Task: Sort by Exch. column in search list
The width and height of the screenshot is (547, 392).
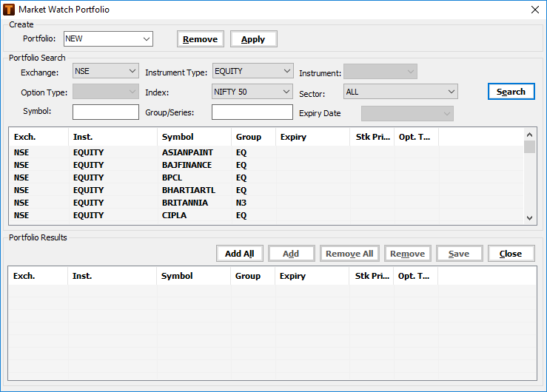Action: click(38, 137)
